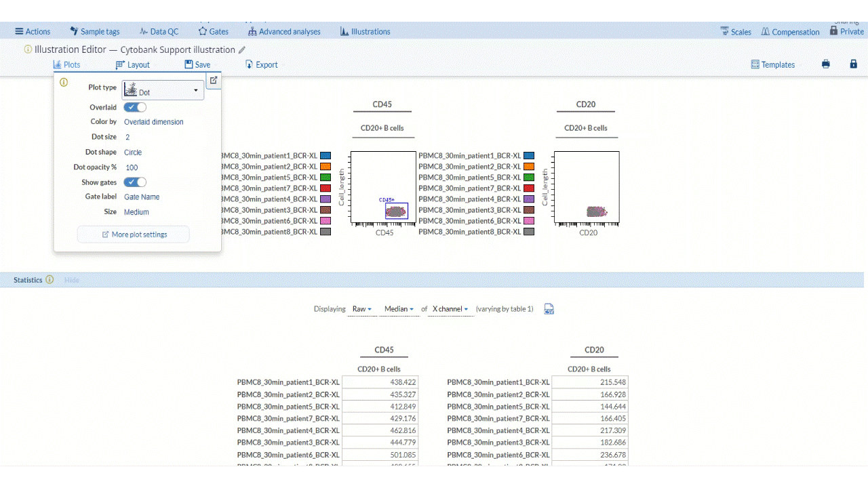The height and width of the screenshot is (488, 868).
Task: Open the Plot type dropdown
Action: tap(163, 90)
